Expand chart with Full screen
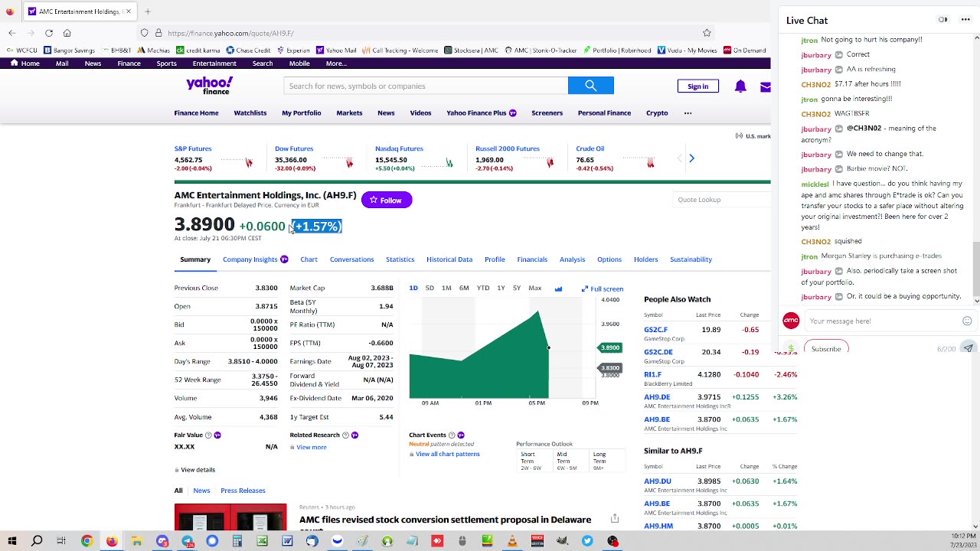The width and height of the screenshot is (980, 551). pos(603,289)
